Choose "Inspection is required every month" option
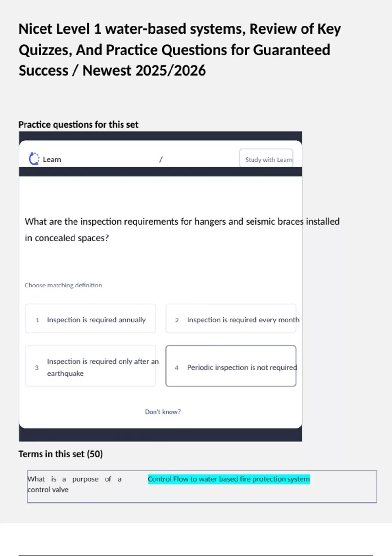 (x=231, y=319)
